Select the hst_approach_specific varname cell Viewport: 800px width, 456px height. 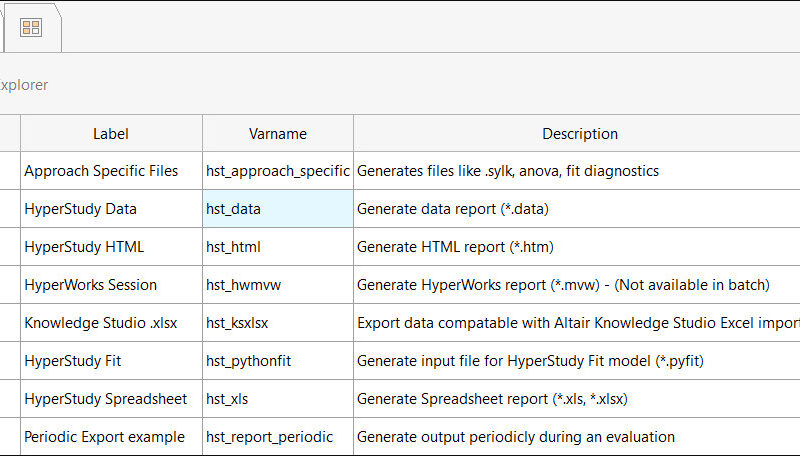point(278,171)
